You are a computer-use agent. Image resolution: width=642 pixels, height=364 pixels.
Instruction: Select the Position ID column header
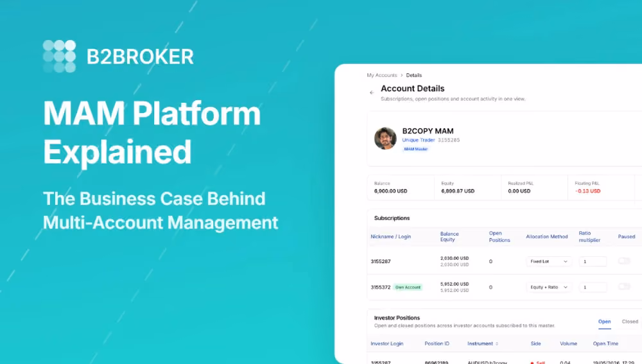(x=437, y=344)
